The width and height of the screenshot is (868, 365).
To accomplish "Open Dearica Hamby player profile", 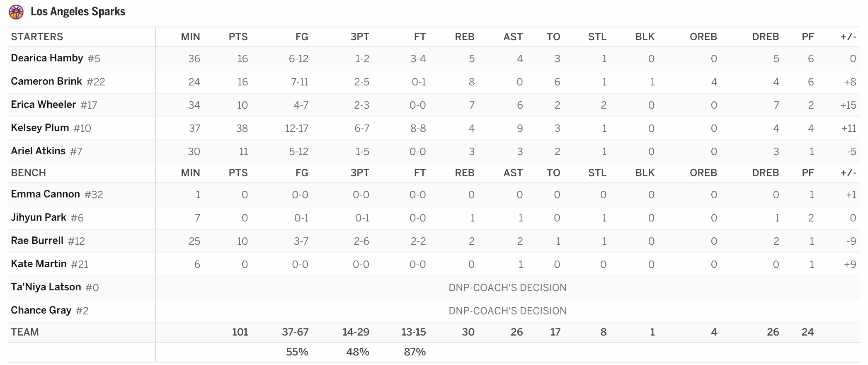I will click(47, 58).
